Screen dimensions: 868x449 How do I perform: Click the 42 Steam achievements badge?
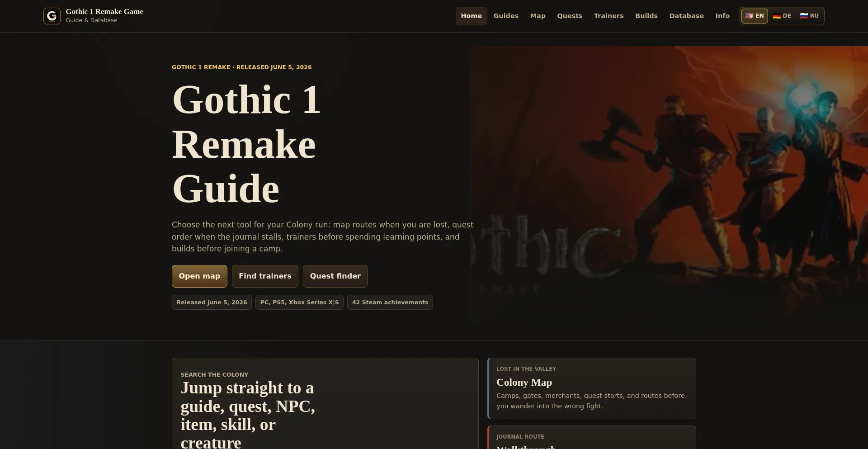point(390,302)
